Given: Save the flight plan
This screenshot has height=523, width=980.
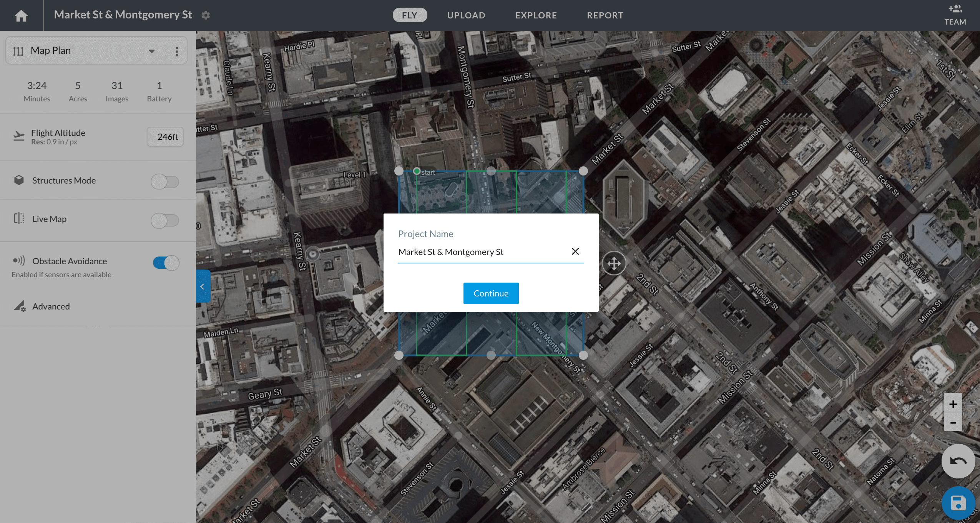Looking at the screenshot, I should tap(958, 503).
